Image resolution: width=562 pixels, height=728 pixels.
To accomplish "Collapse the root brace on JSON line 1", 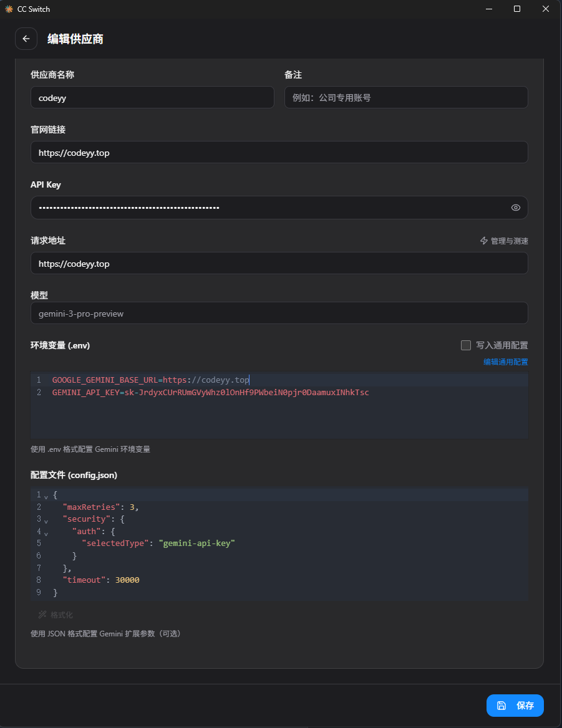I will pyautogui.click(x=46, y=497).
